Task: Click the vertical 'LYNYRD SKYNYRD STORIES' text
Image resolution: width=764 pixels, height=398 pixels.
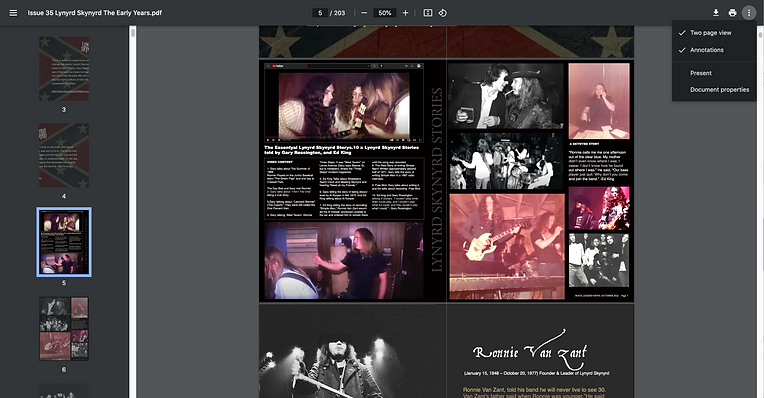Action: click(436, 179)
